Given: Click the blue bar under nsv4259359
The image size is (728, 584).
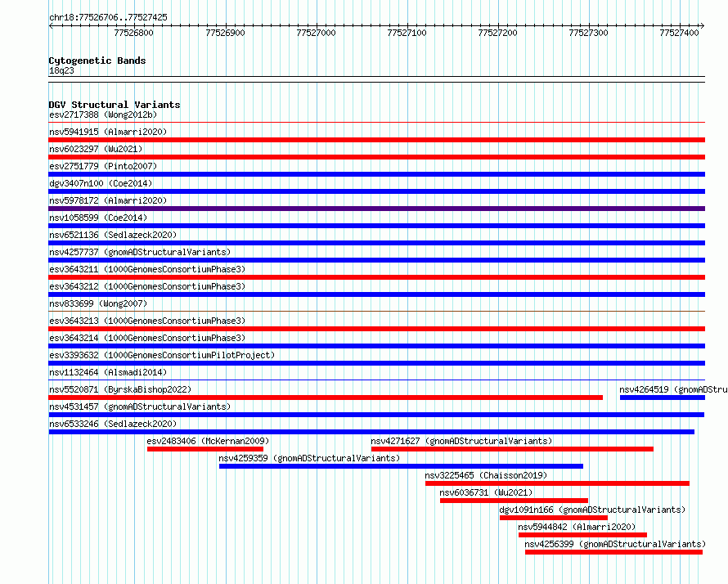Looking at the screenshot, I should tap(401, 466).
